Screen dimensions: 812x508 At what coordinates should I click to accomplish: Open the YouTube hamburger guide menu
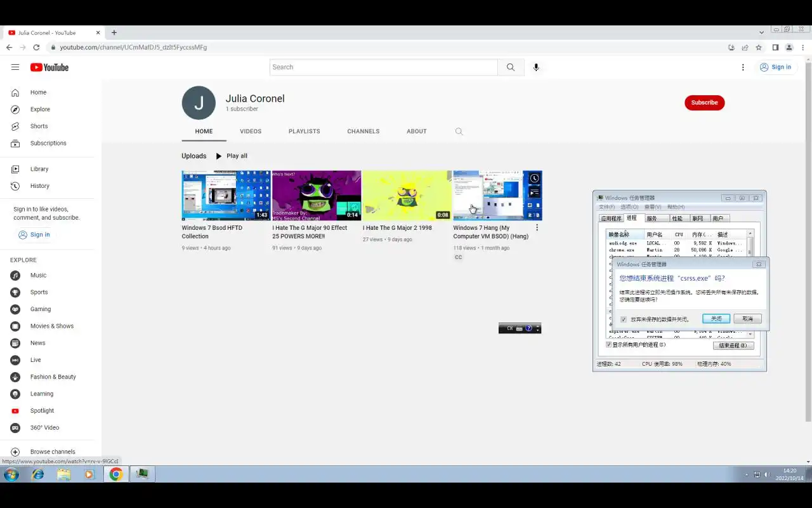coord(15,67)
